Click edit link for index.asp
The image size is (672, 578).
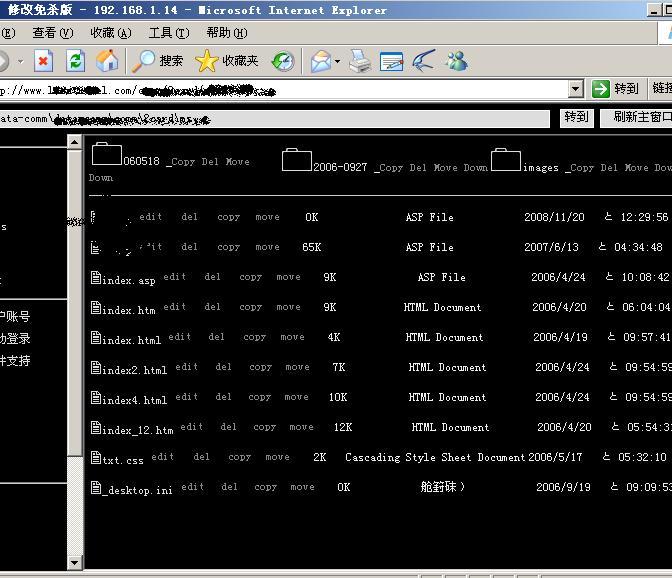[x=174, y=277]
